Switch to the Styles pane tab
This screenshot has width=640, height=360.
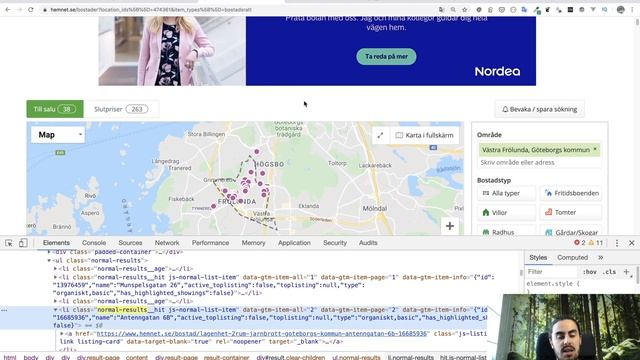[x=538, y=258]
